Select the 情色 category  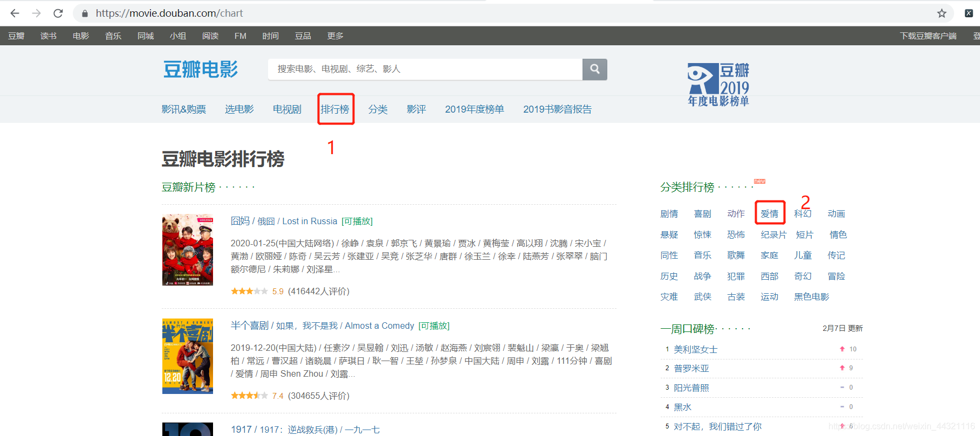coord(838,235)
